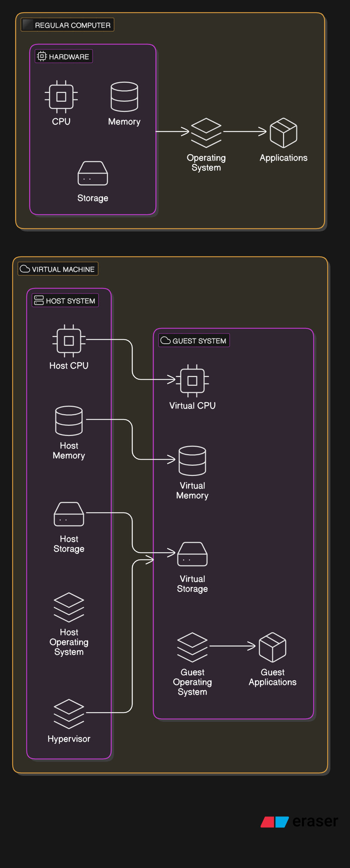Select the GUEST SYSTEM group label

click(194, 341)
